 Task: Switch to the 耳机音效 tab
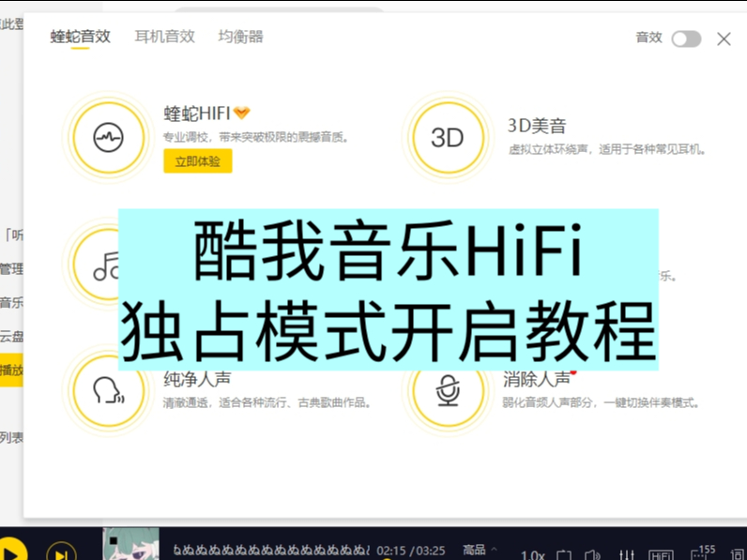(165, 37)
